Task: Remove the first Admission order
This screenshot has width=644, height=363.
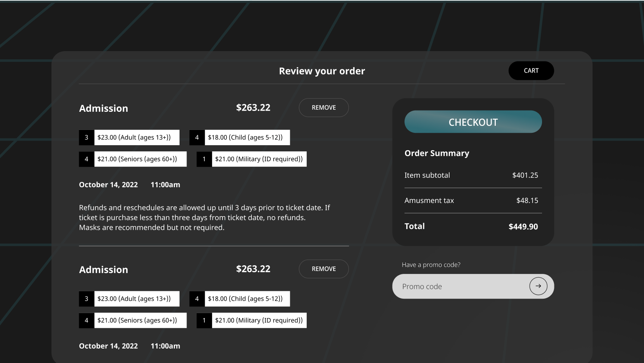Action: tap(324, 108)
